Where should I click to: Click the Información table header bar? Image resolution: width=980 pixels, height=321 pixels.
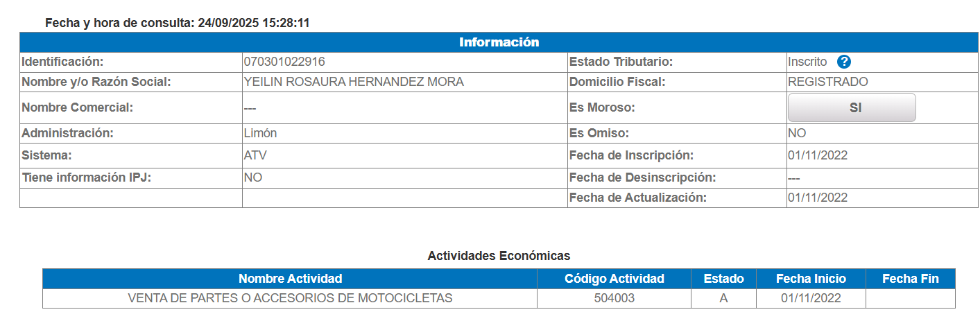(499, 42)
